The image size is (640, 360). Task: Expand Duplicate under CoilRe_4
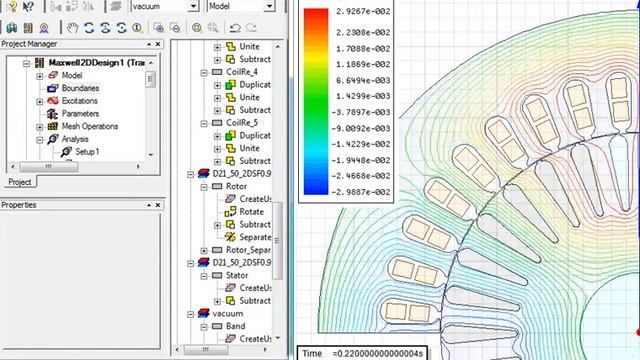coord(218,85)
